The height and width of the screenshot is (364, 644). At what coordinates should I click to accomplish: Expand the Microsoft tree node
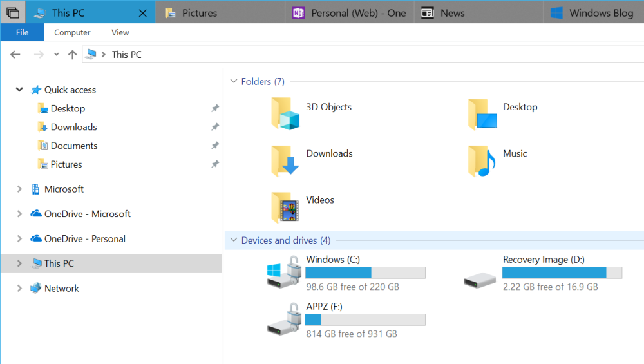(19, 189)
